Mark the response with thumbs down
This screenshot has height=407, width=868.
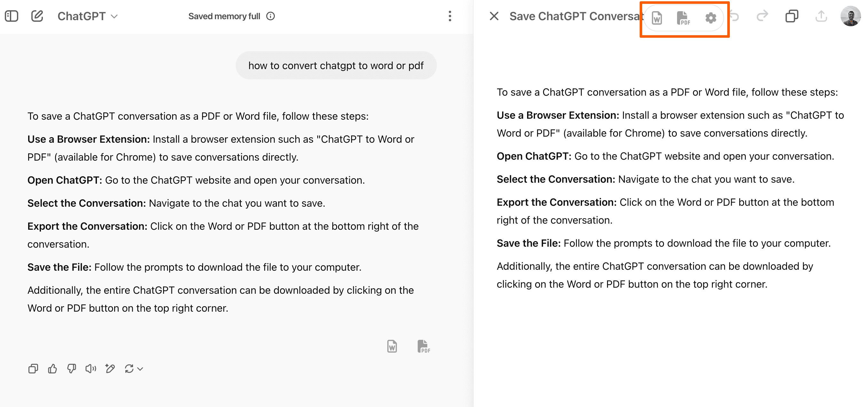[x=71, y=369]
